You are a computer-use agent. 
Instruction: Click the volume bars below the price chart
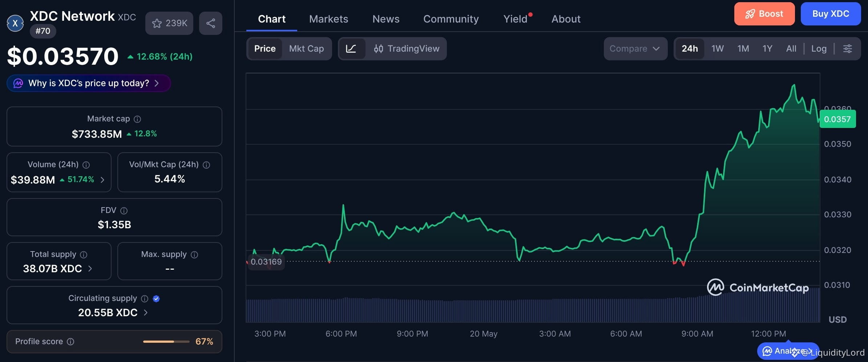[533, 310]
